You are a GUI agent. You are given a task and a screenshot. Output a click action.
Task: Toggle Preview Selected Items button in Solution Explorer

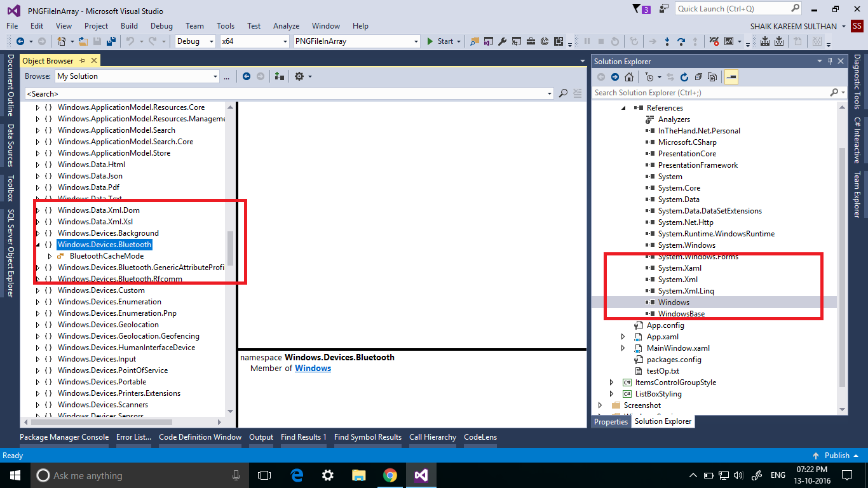pyautogui.click(x=731, y=77)
